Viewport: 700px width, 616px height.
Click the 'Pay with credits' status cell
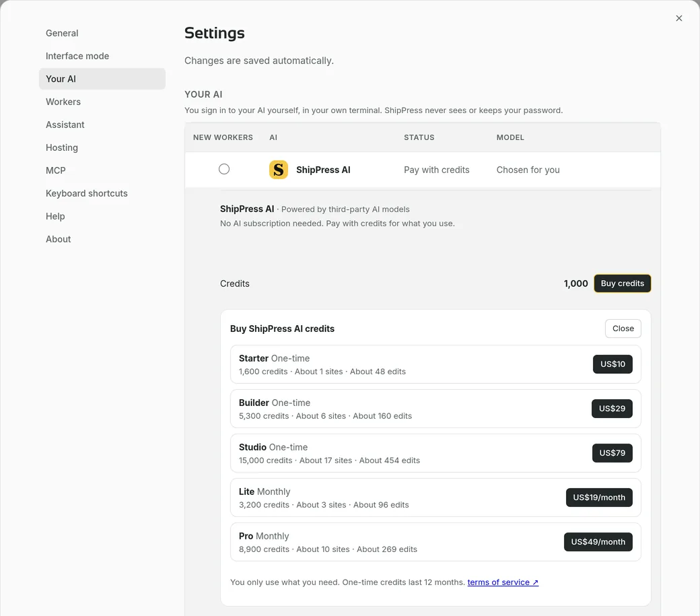(437, 170)
